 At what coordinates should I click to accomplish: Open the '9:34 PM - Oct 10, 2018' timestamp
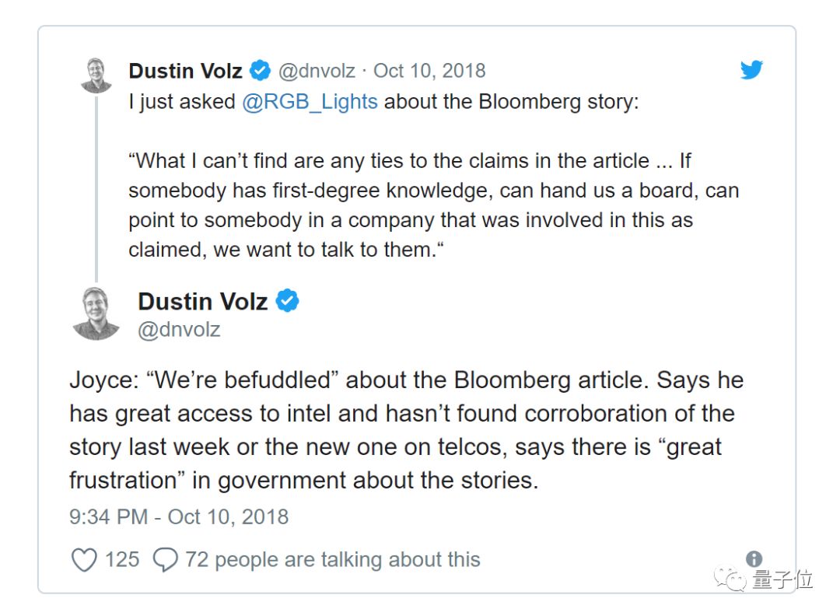pos(179,516)
